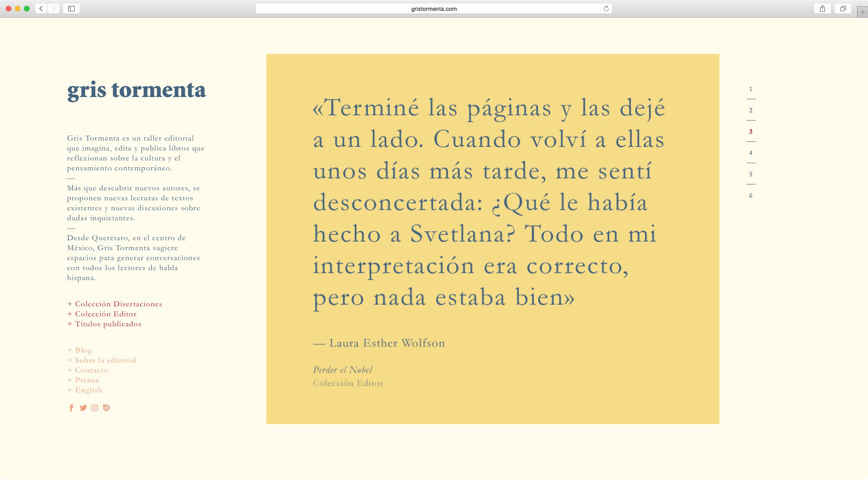The image size is (868, 479).
Task: Click the gris tormenta logo
Action: click(x=136, y=90)
